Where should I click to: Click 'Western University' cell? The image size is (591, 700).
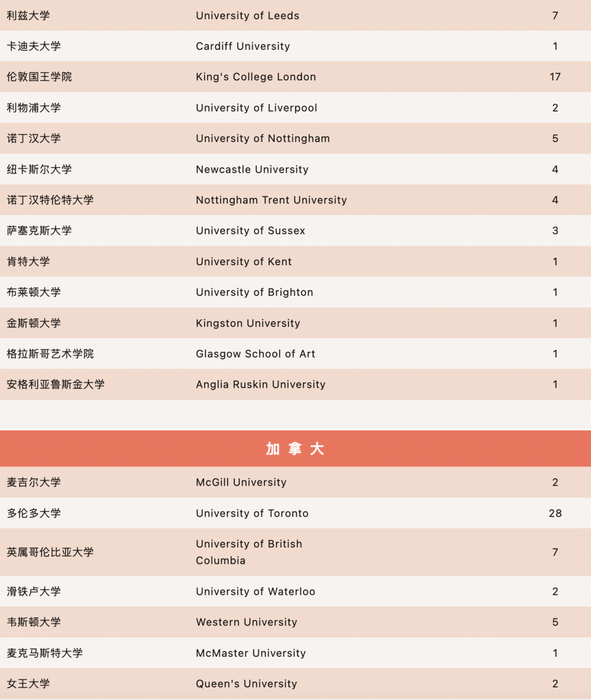[x=246, y=622]
